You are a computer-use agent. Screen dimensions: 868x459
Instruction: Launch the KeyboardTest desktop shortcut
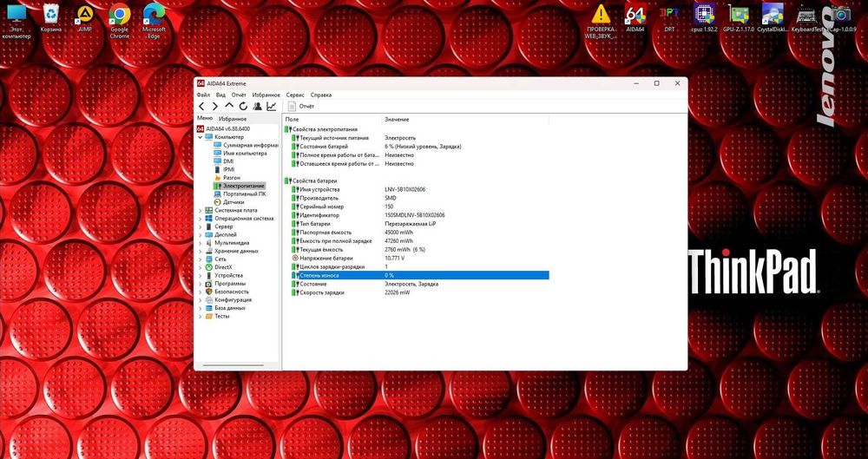[x=807, y=19]
